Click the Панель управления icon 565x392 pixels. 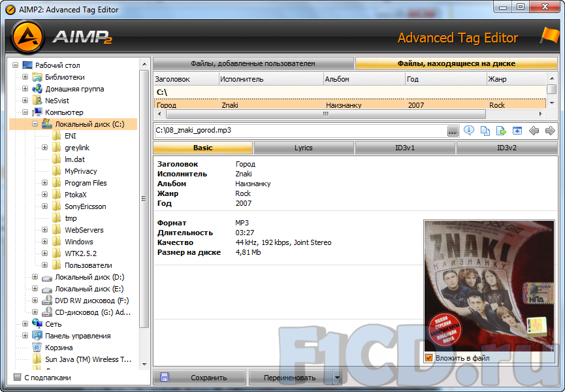point(37,335)
